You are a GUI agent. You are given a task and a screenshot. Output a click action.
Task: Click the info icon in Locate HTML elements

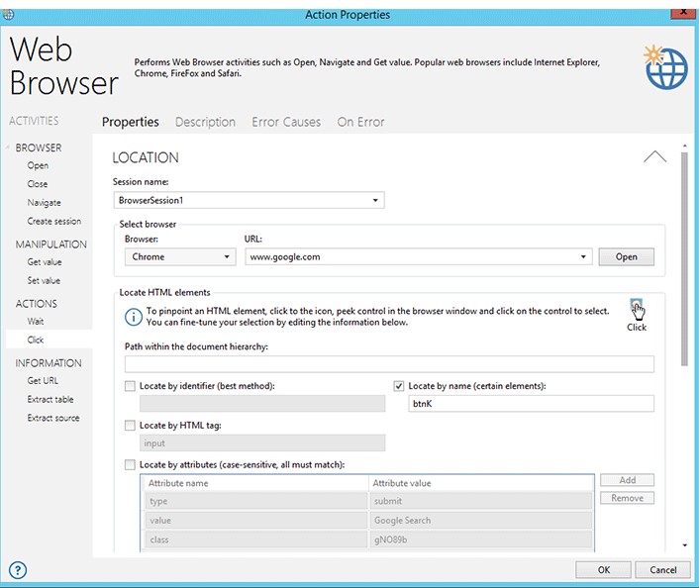point(133,317)
